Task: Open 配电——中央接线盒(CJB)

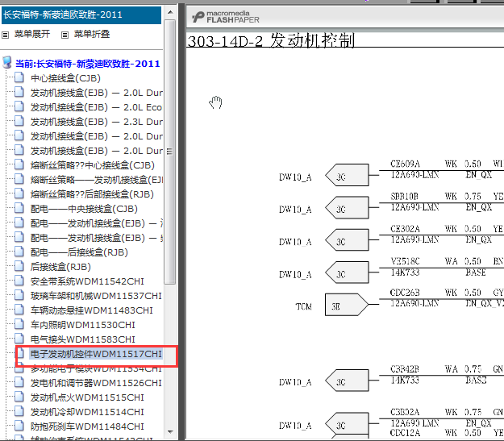Action: [84, 209]
